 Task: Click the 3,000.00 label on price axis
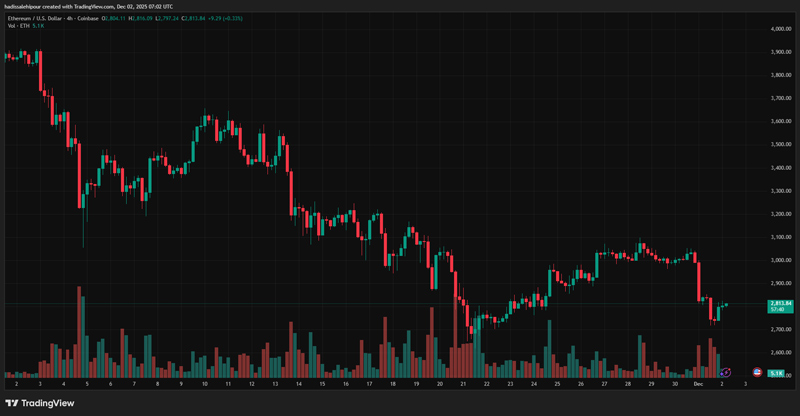pos(780,260)
